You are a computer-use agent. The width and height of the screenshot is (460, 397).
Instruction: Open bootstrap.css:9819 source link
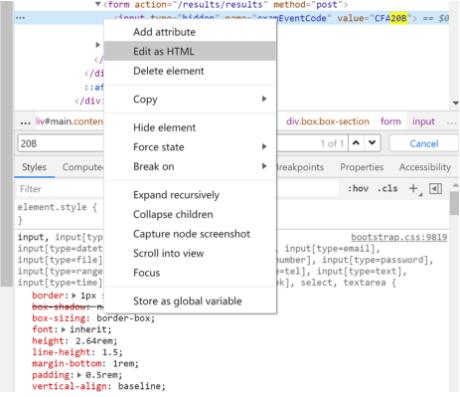(x=399, y=237)
